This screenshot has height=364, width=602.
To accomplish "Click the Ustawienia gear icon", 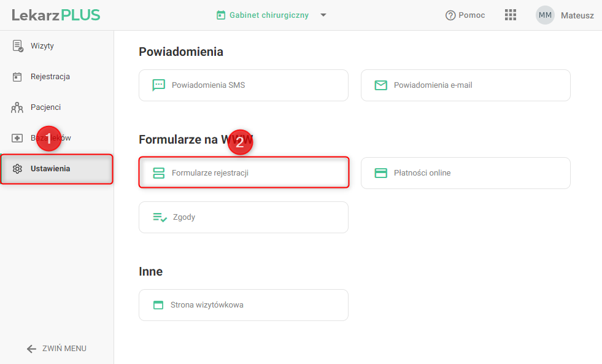I will click(17, 169).
